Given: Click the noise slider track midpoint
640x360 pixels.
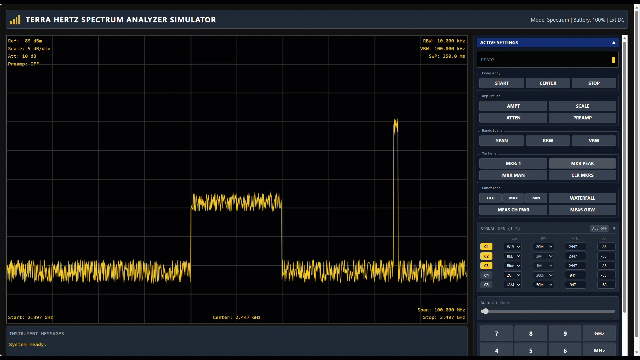Looking at the screenshot, I should point(548,311).
